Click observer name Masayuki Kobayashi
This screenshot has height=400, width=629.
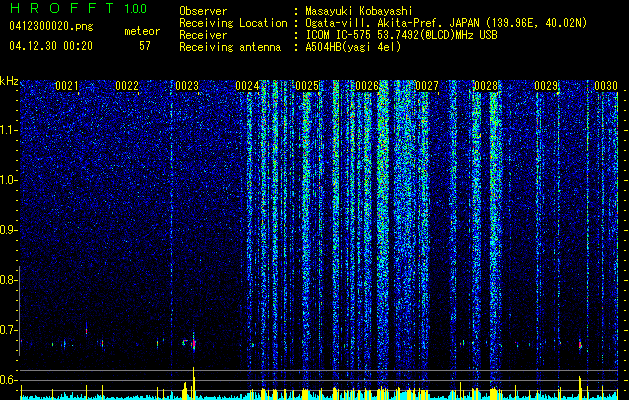359,11
